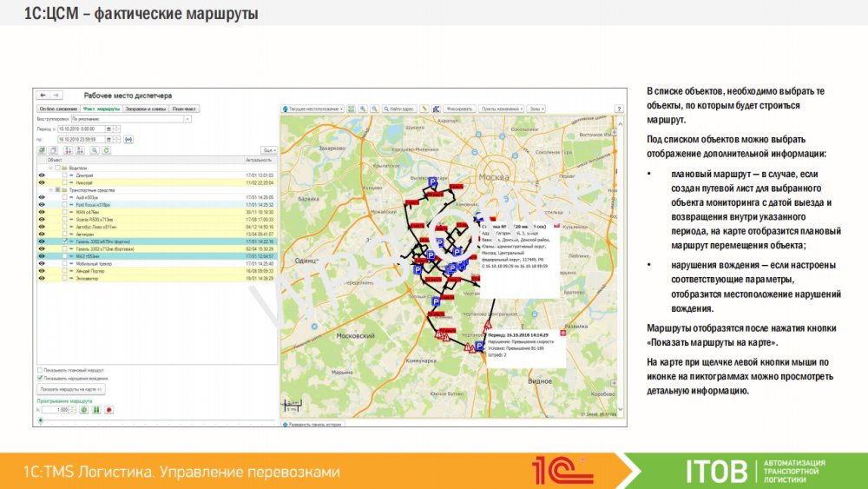Click the refresh list icon
Viewport: 868px width, 489px height.
click(x=107, y=150)
